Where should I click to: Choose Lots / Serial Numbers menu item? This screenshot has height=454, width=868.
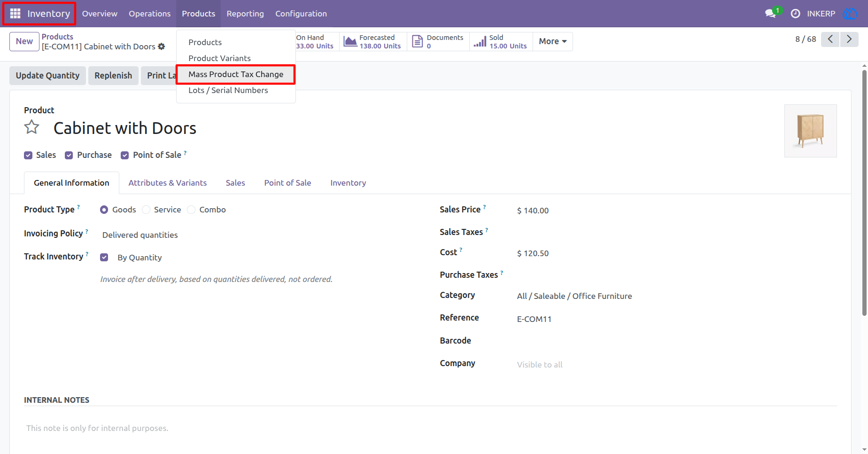tap(228, 90)
